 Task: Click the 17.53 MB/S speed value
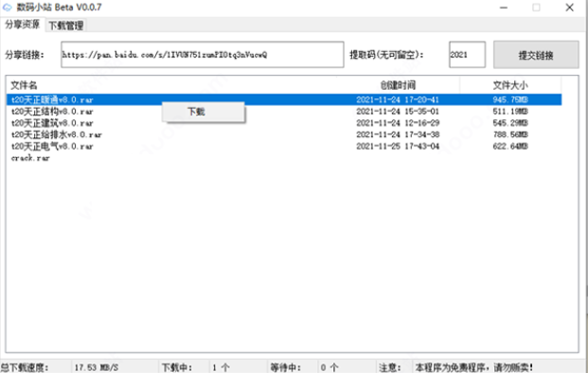tap(97, 367)
